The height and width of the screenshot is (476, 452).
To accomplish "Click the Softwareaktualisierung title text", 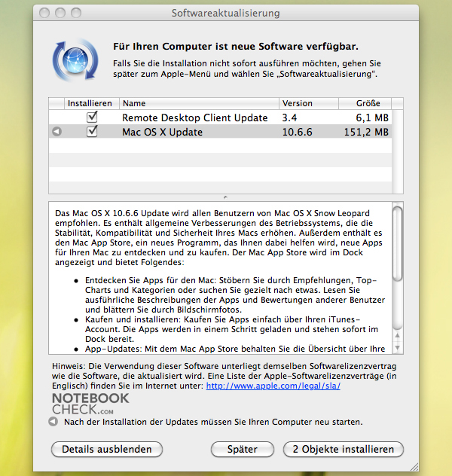I will click(x=225, y=13).
